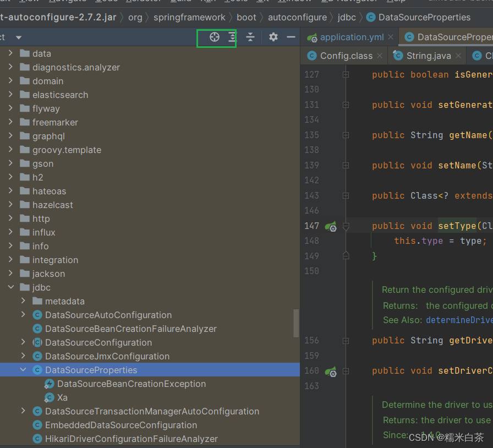This screenshot has width=493, height=448.
Task: Unfold the getName method at line 135
Action: tap(346, 135)
